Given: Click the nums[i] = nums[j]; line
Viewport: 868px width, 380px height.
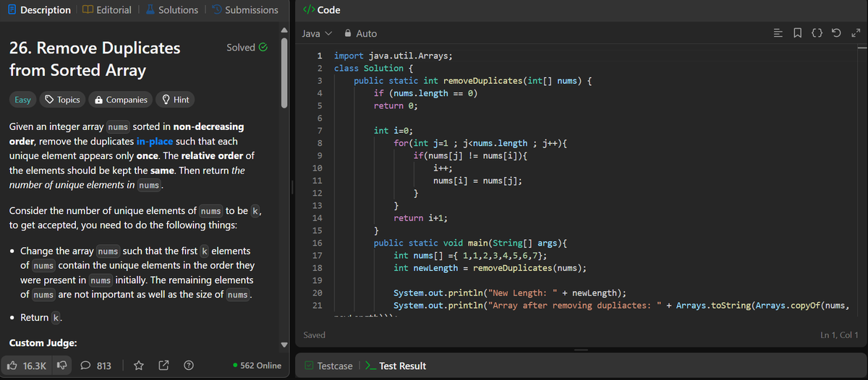Looking at the screenshot, I should (x=477, y=181).
